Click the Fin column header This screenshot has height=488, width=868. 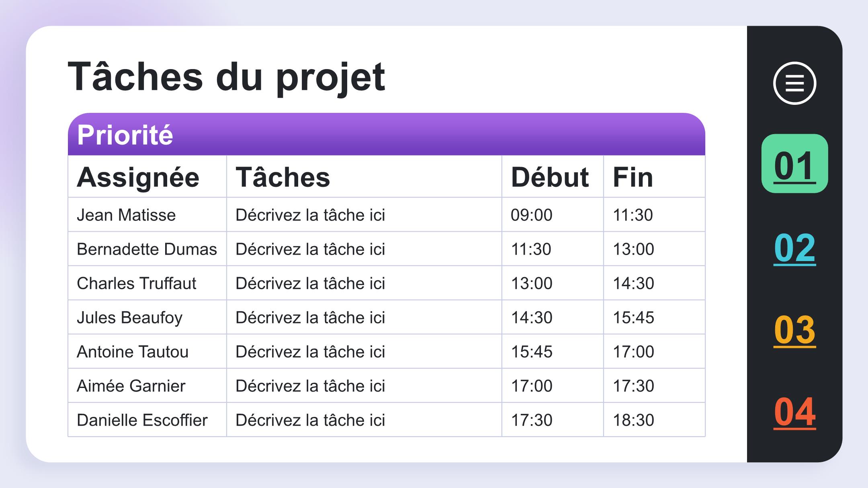[x=654, y=176]
